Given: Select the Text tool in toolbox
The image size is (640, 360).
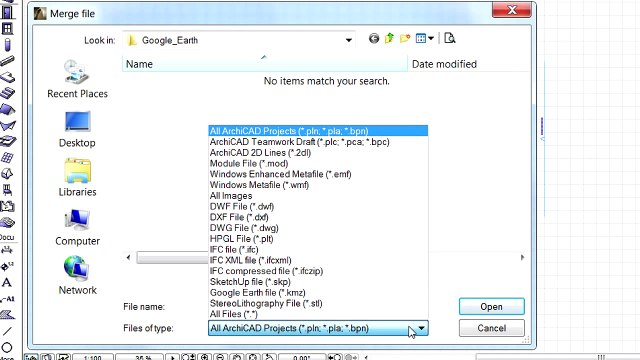Looking at the screenshot, I should (7, 282).
